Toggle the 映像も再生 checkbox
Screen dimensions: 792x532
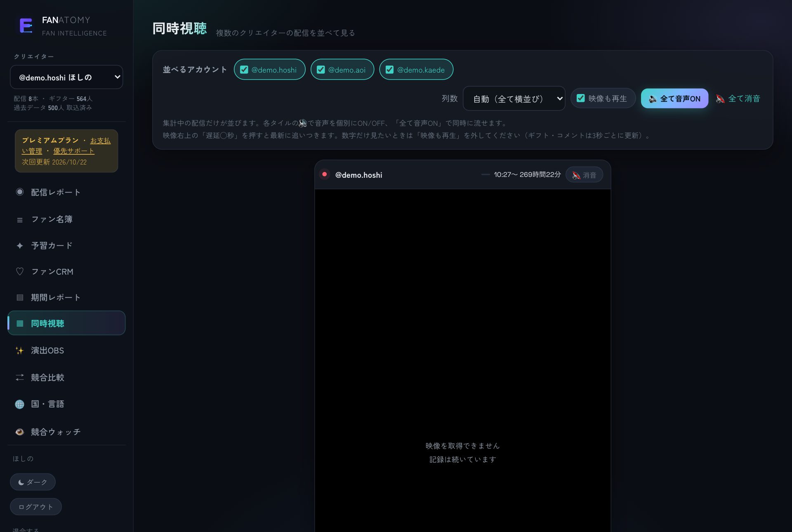coord(581,98)
